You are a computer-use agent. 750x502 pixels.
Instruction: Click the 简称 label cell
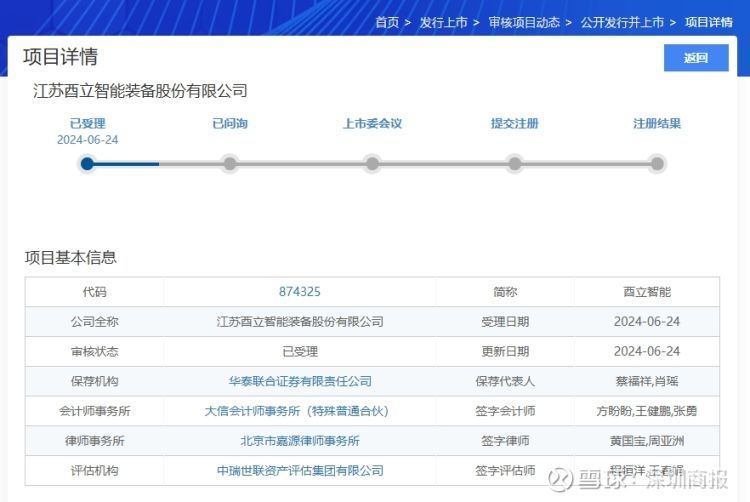505,292
